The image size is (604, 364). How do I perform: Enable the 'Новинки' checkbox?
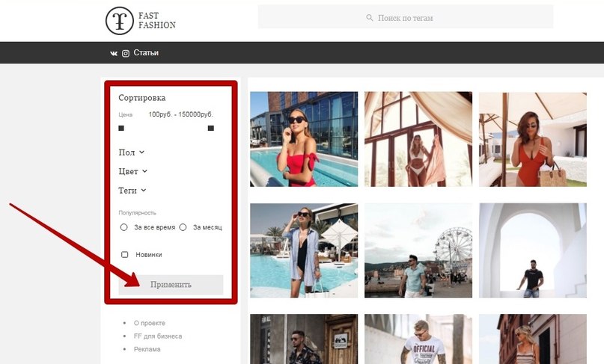click(x=125, y=255)
